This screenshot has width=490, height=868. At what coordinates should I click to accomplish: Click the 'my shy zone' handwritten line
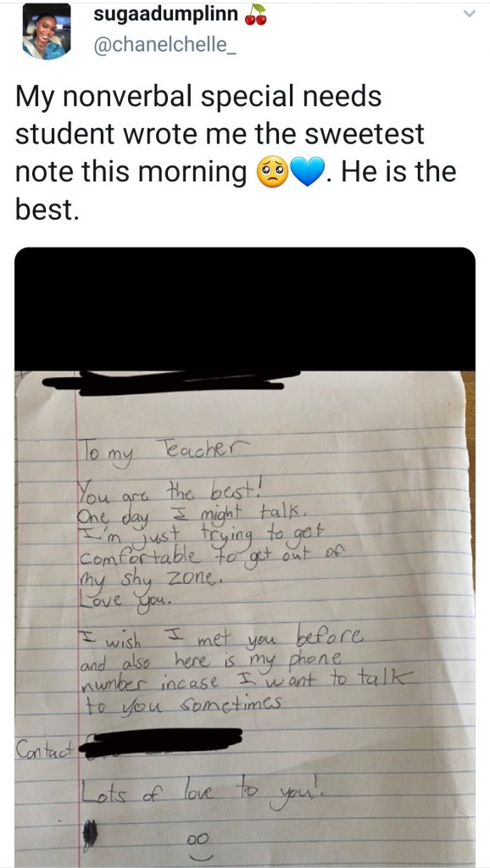point(147,580)
